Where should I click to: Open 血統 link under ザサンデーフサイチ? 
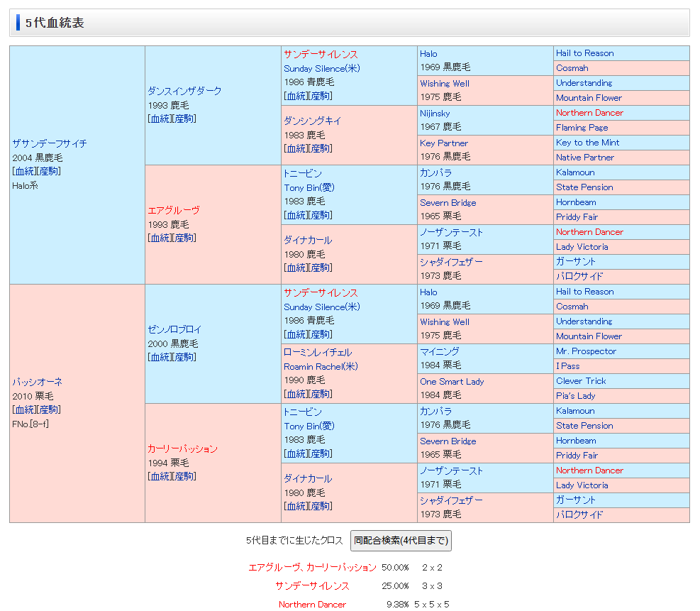click(x=23, y=172)
